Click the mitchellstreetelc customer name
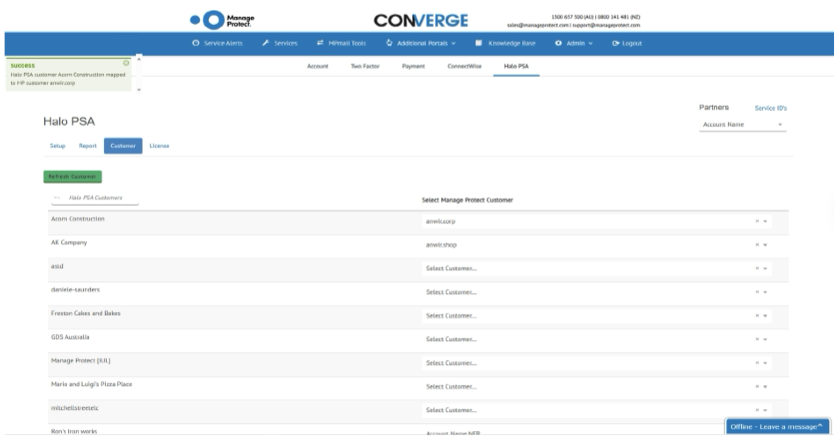 (75, 408)
